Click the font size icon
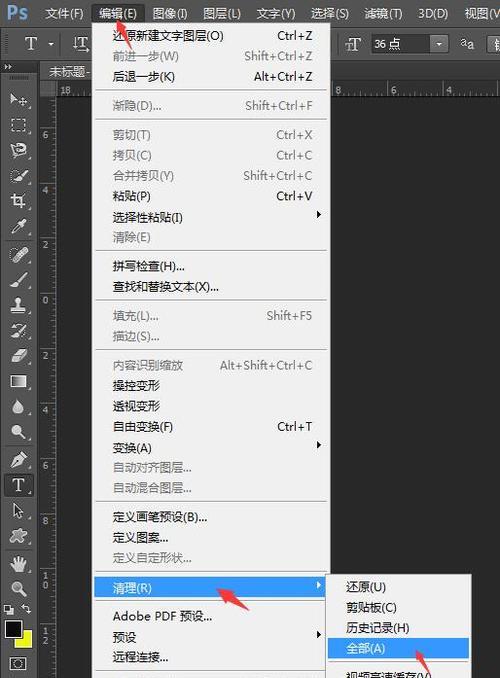 pyautogui.click(x=353, y=44)
